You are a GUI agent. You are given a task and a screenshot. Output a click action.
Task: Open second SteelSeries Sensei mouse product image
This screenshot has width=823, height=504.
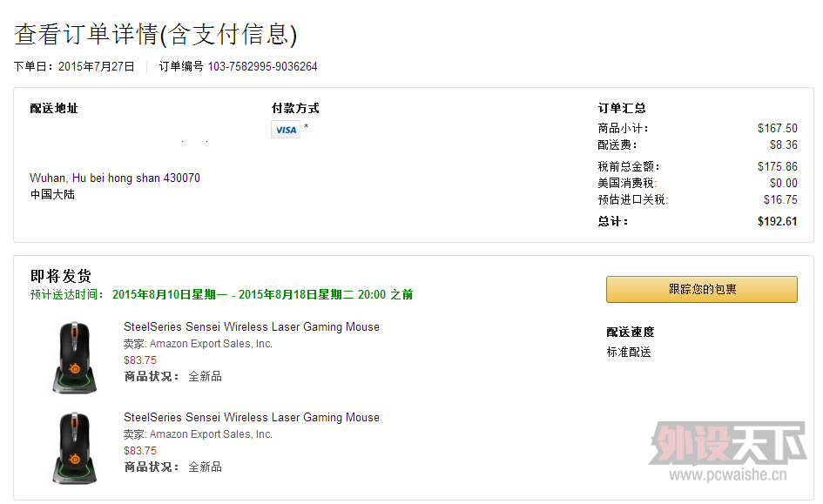tap(75, 448)
